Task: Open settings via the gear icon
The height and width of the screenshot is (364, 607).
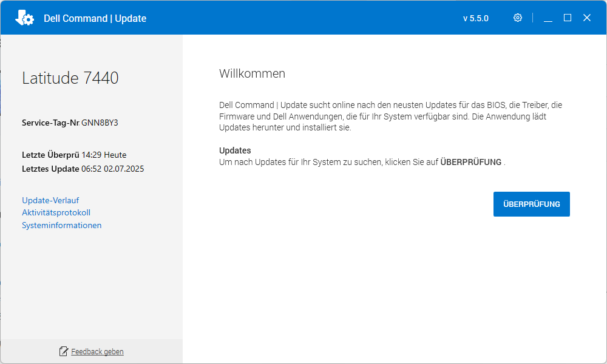Action: [x=518, y=18]
